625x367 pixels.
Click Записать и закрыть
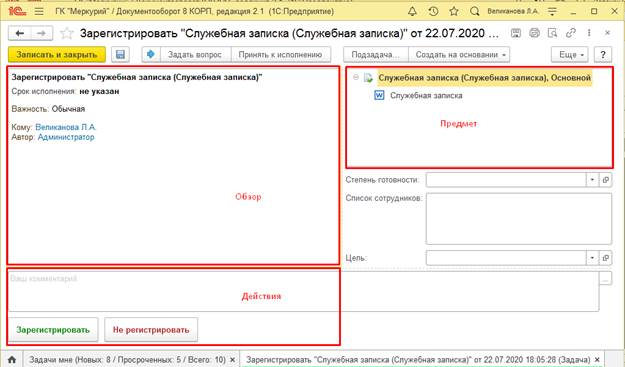(x=57, y=55)
